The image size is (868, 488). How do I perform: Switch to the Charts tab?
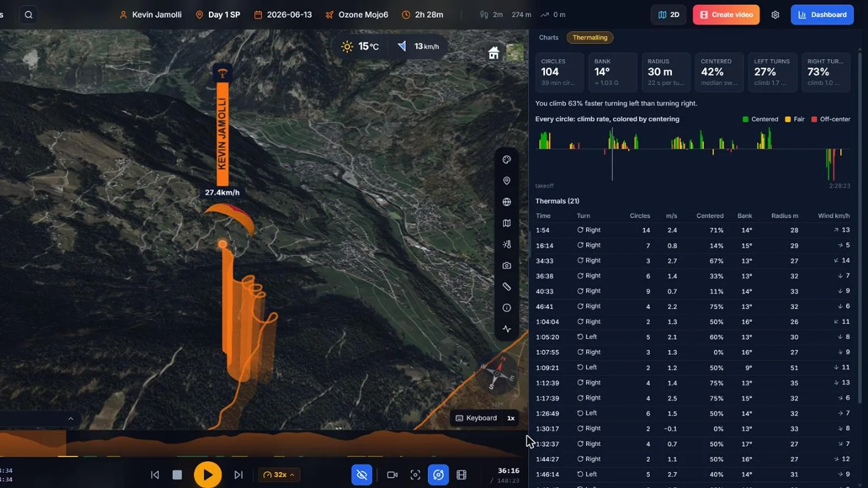pyautogui.click(x=548, y=37)
